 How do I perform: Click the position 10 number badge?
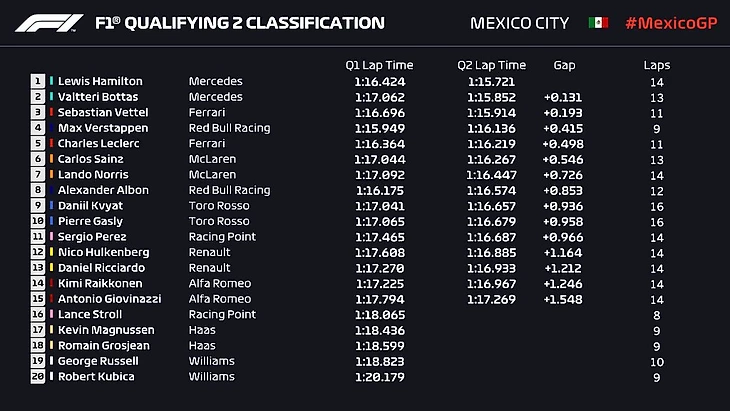pyautogui.click(x=38, y=221)
